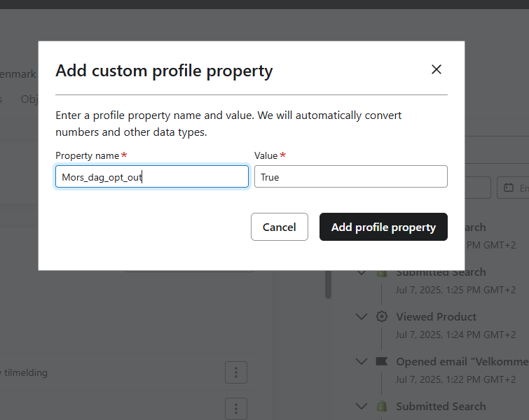The height and width of the screenshot is (420, 529).
Task: Expand the 1:25 PM Submitted Search event
Action: click(362, 272)
